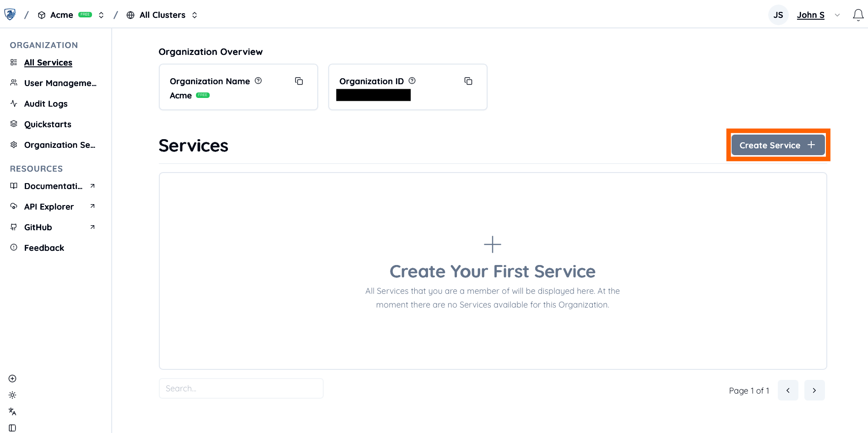Go to All Services in the sidebar
This screenshot has height=433, width=868.
[48, 63]
